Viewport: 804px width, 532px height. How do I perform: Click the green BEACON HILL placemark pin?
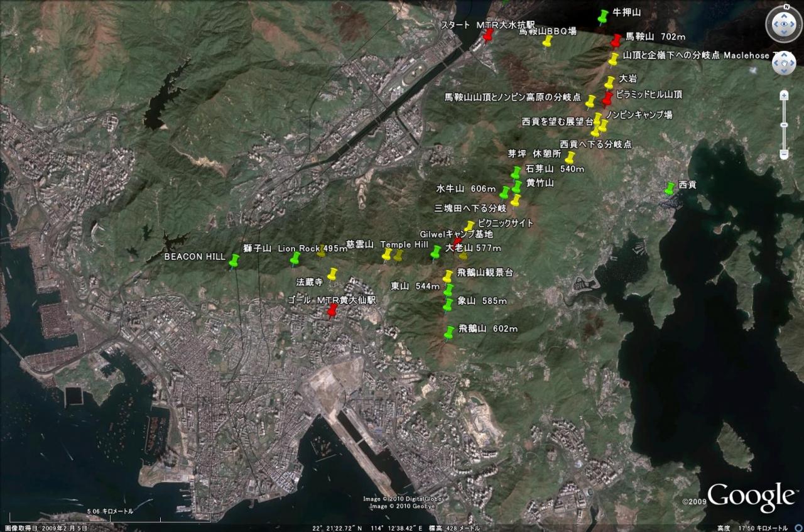[234, 261]
